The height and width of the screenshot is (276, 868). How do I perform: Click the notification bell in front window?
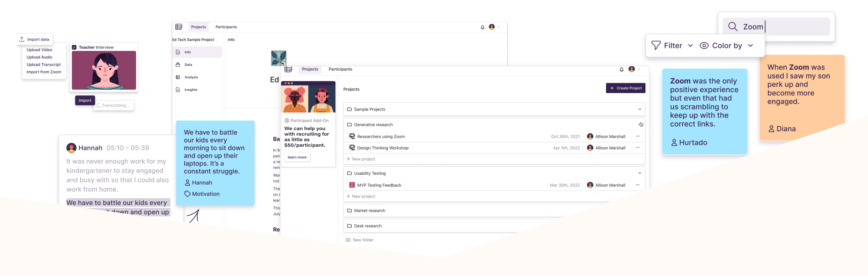(x=621, y=69)
